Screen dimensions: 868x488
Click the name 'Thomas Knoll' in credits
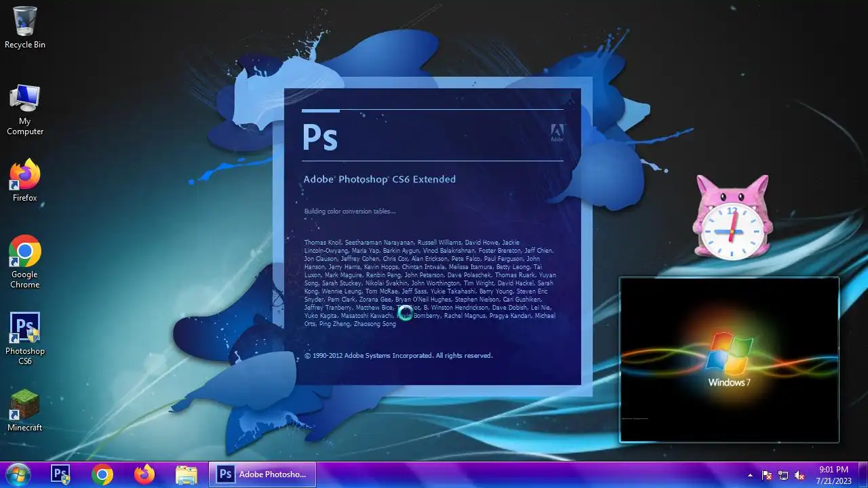323,242
